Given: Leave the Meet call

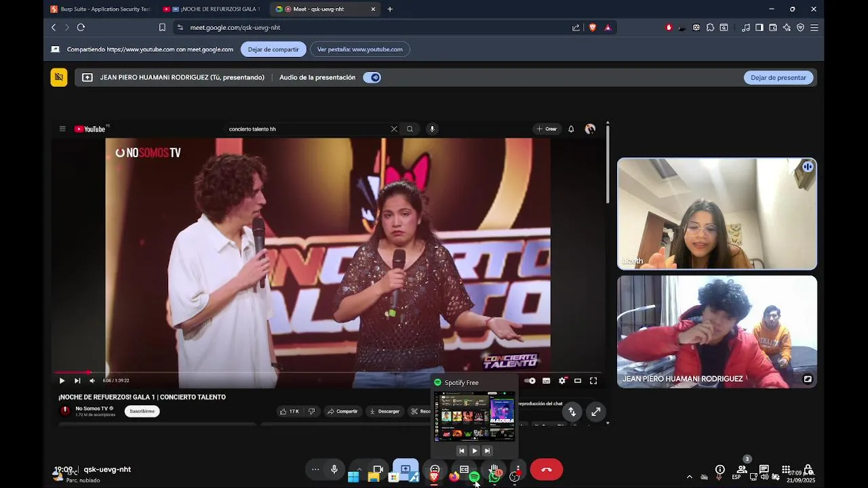Looking at the screenshot, I should 547,470.
